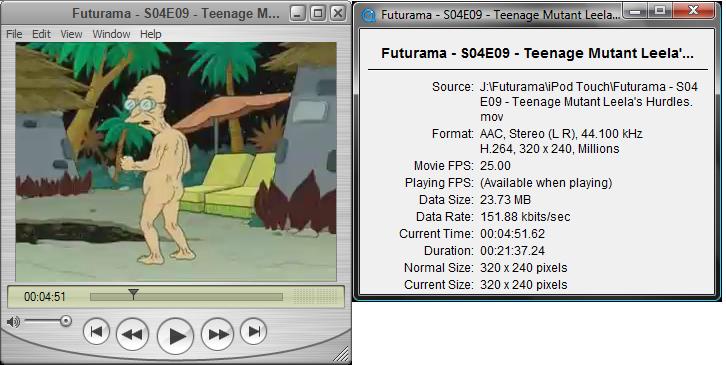This screenshot has height=365, width=726.
Task: Click the QuickTime icon in the info window title bar
Action: (369, 15)
